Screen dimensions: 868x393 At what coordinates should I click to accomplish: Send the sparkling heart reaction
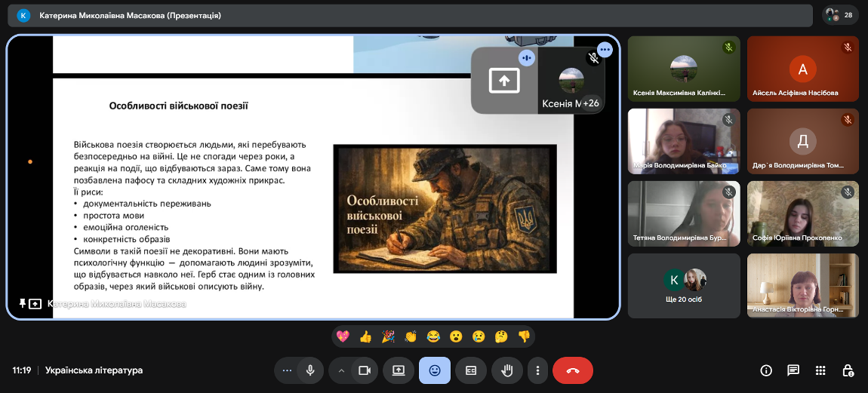343,336
